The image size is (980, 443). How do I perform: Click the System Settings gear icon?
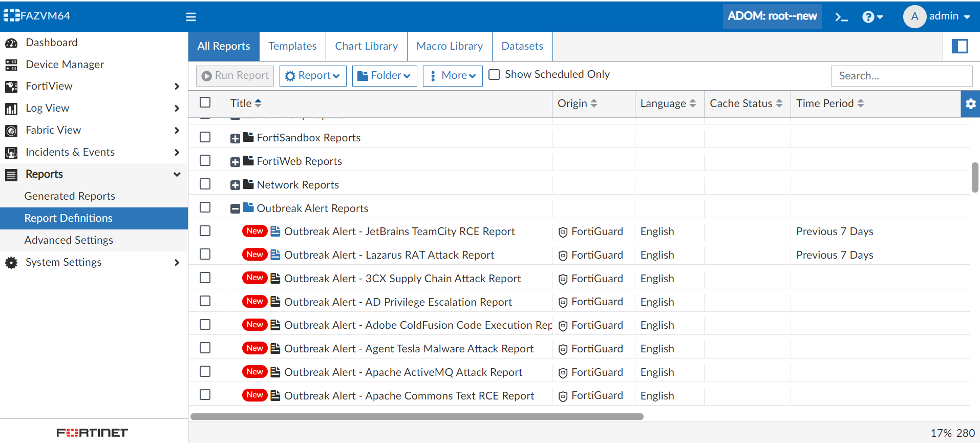pos(11,263)
